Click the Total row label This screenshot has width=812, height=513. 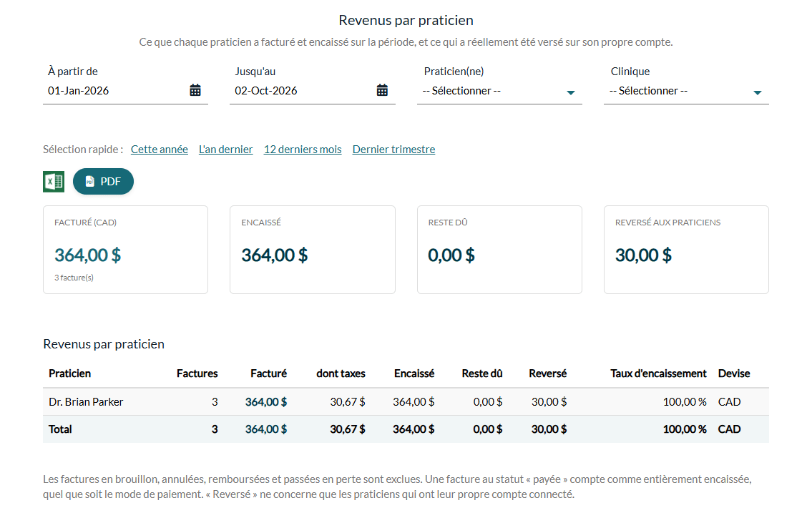tap(60, 429)
